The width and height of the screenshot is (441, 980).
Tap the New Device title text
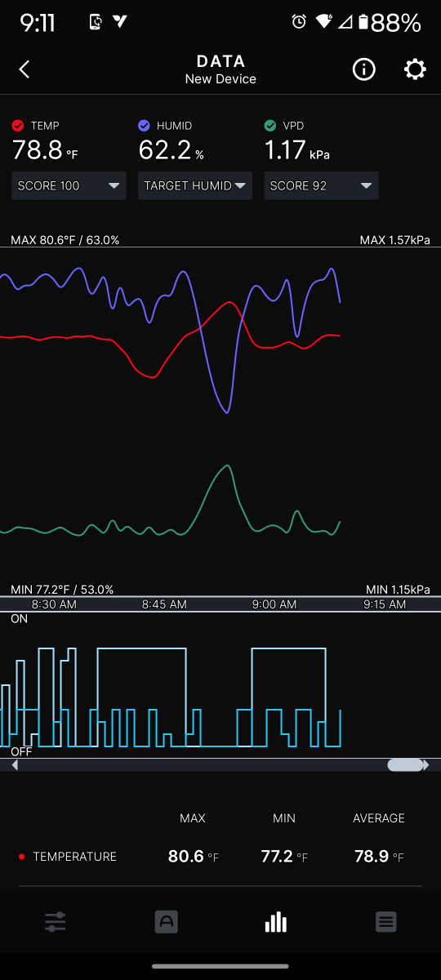pyautogui.click(x=220, y=79)
